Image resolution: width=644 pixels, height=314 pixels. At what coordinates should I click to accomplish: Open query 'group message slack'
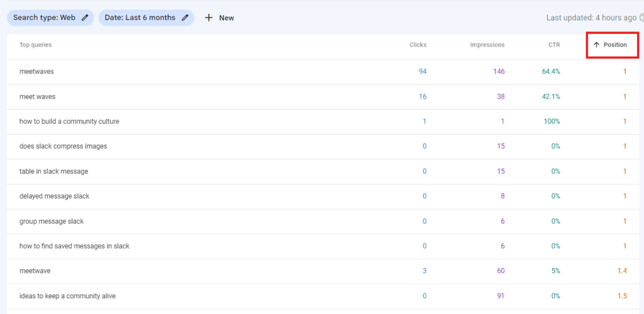coord(52,221)
